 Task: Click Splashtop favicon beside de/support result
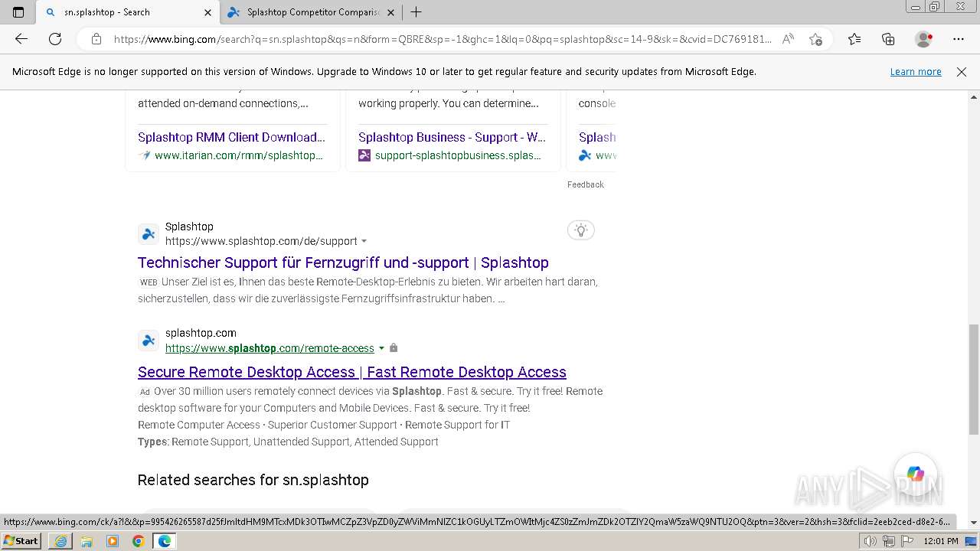click(x=149, y=234)
